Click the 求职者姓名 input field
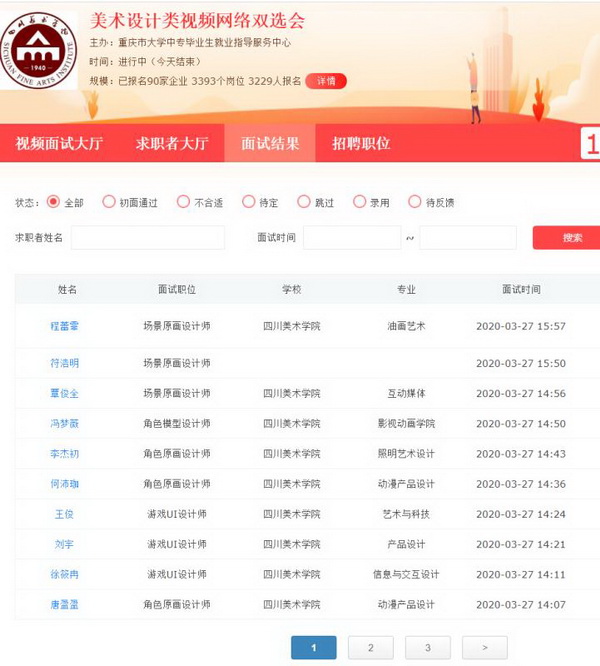Image resolution: width=600 pixels, height=666 pixels. [148, 238]
